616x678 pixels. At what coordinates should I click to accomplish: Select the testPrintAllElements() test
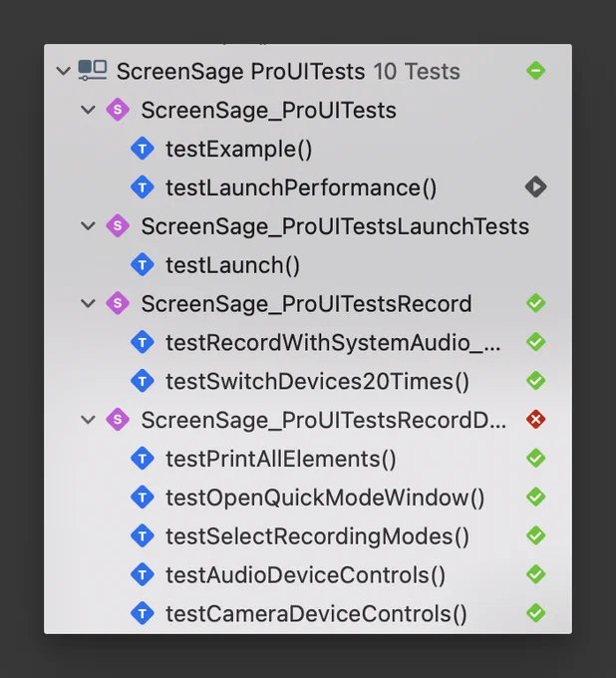[x=281, y=459]
